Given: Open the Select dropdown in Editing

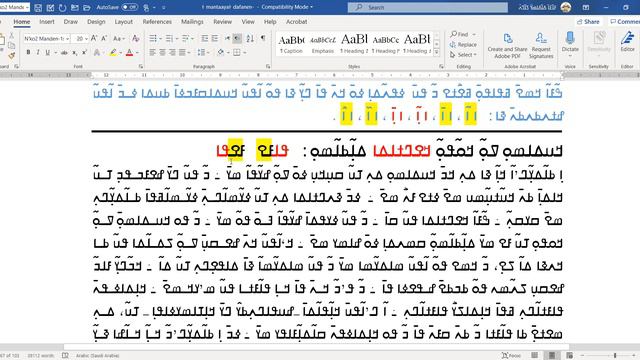Looking at the screenshot, I should [x=463, y=55].
